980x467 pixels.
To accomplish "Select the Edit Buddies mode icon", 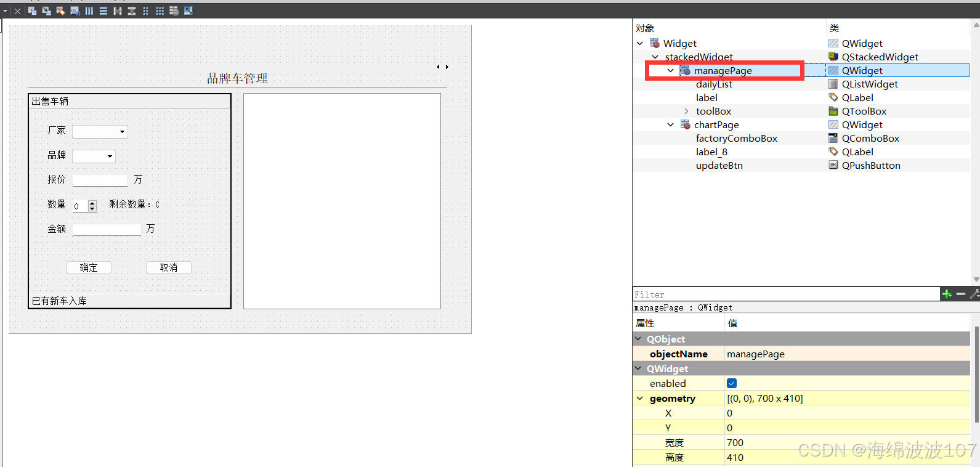I will (60, 11).
